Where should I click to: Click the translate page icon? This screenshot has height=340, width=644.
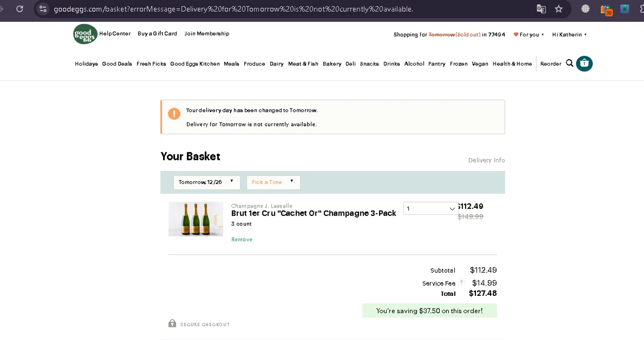click(x=541, y=9)
